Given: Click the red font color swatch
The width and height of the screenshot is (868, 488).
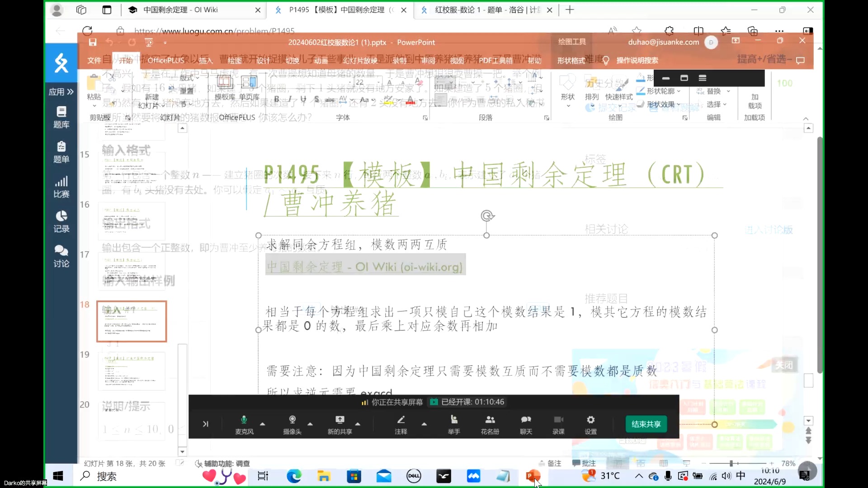Looking at the screenshot, I should coord(410,100).
